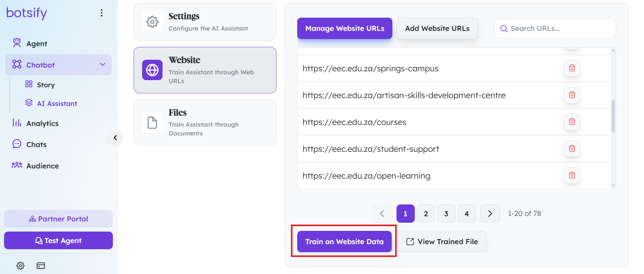Open the billing card icon in sidebar
644x274 pixels.
point(41,266)
